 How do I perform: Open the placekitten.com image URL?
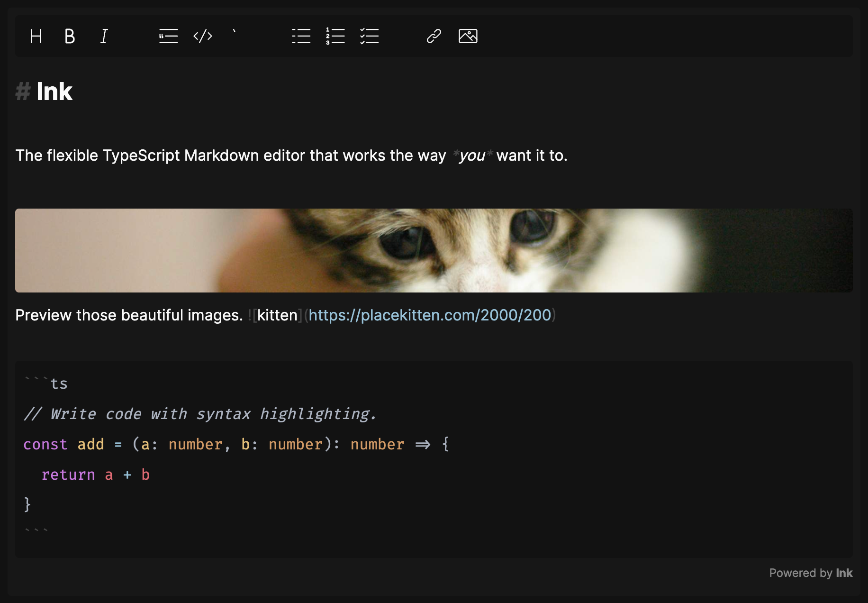click(430, 315)
